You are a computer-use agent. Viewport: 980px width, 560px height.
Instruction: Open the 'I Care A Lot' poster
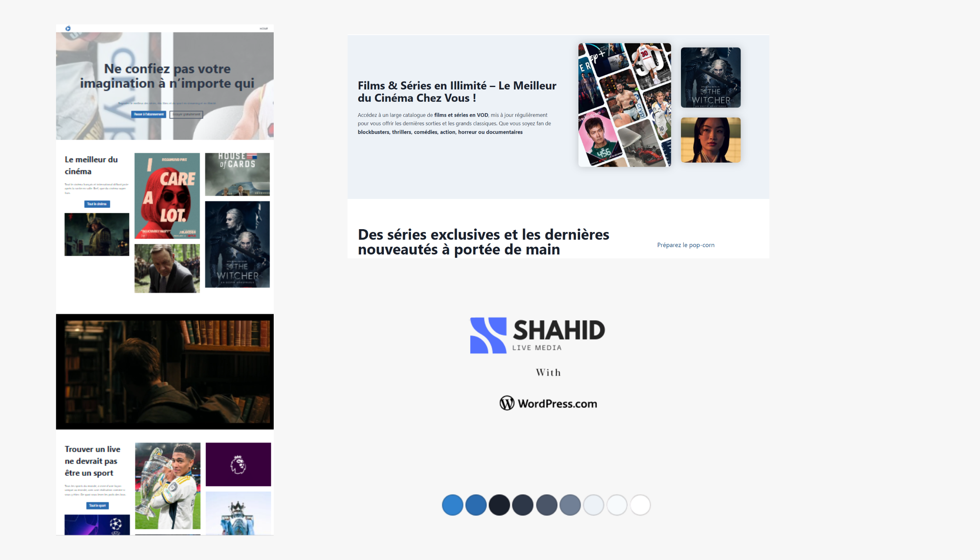click(x=167, y=196)
